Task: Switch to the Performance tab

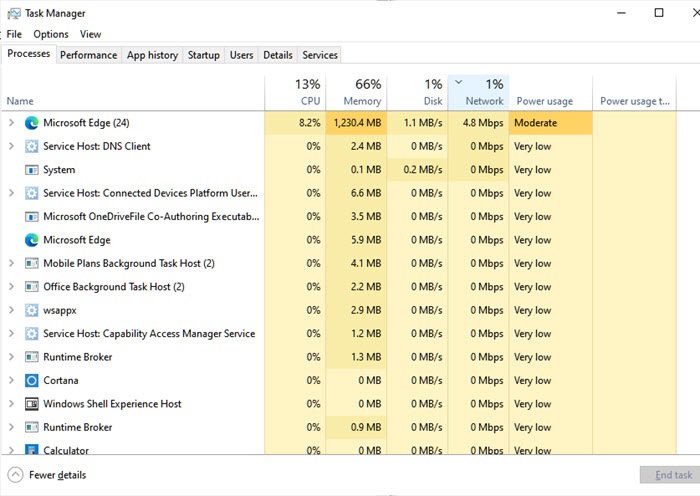Action: pyautogui.click(x=88, y=55)
